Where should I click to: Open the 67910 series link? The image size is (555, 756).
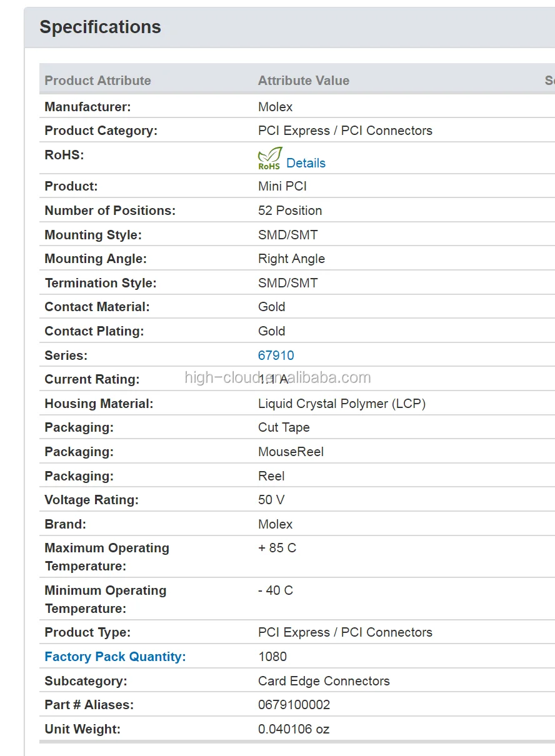pos(276,356)
